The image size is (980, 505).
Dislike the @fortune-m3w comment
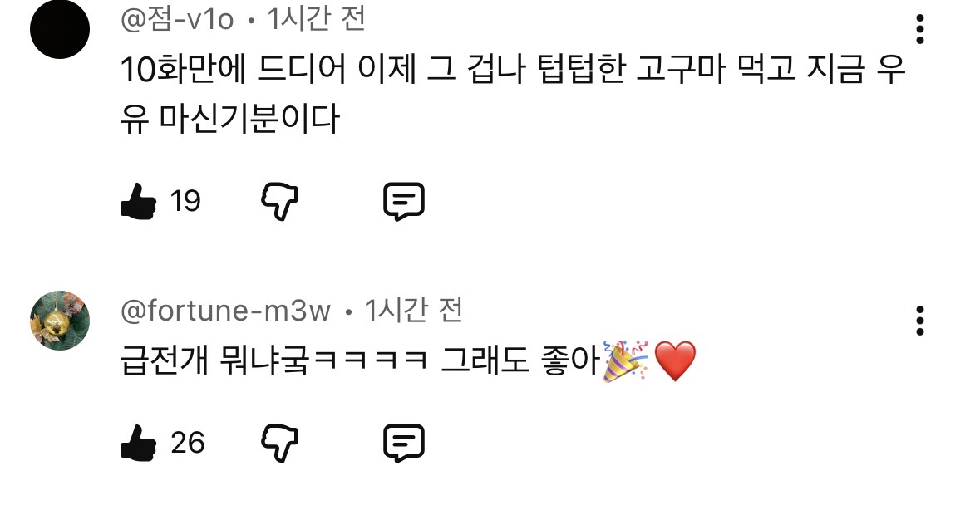pyautogui.click(x=279, y=444)
